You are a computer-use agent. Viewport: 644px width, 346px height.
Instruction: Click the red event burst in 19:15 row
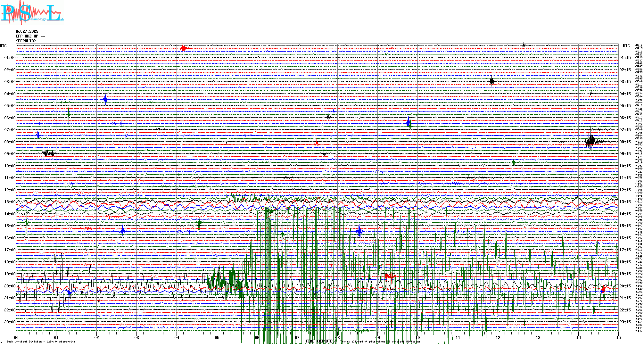pos(390,276)
